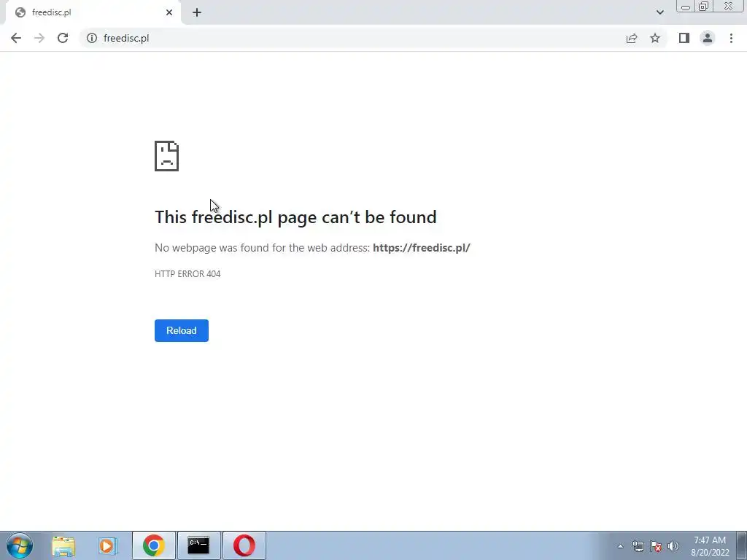747x560 pixels.
Task: View site information icon in address bar
Action: [92, 38]
